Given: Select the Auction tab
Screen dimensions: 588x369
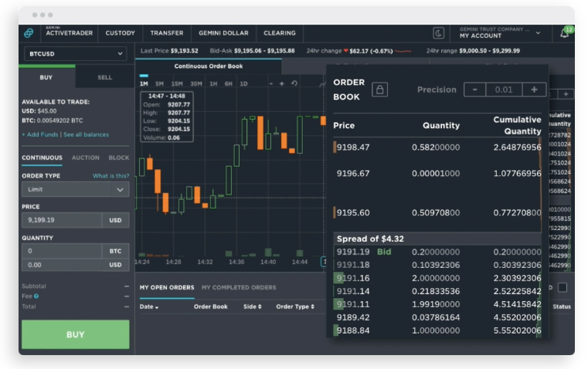Looking at the screenshot, I should (x=86, y=157).
